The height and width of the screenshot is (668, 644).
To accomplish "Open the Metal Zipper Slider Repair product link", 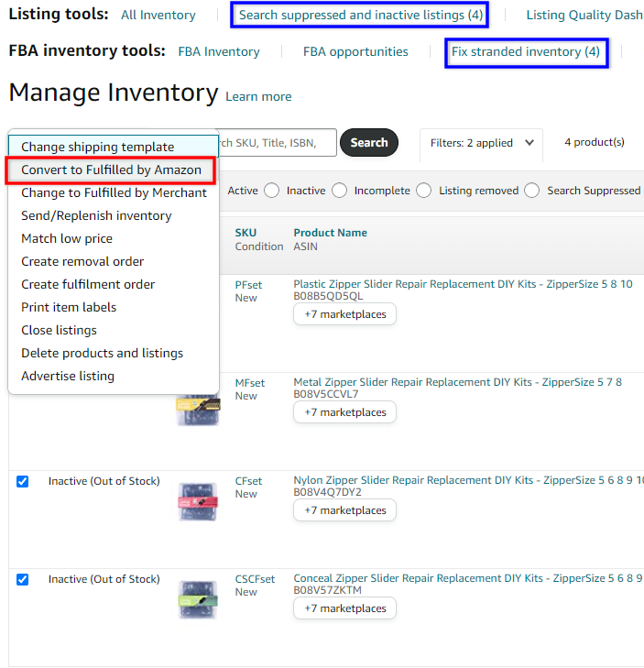I will 457,382.
